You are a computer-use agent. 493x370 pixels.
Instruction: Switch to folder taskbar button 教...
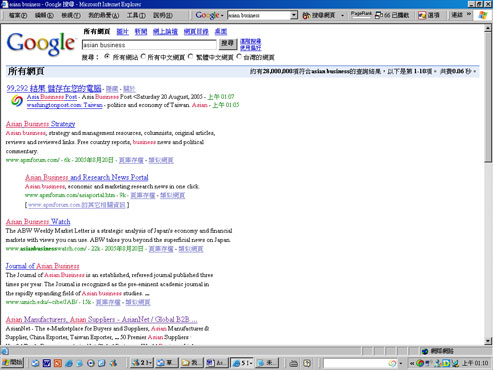point(191,363)
